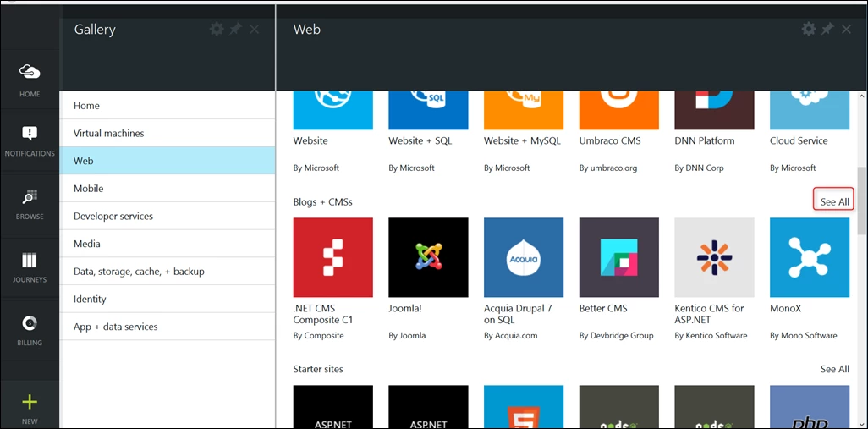Click the 'Kentico CMS for ASP.NET' label
868x429 pixels.
(x=707, y=314)
